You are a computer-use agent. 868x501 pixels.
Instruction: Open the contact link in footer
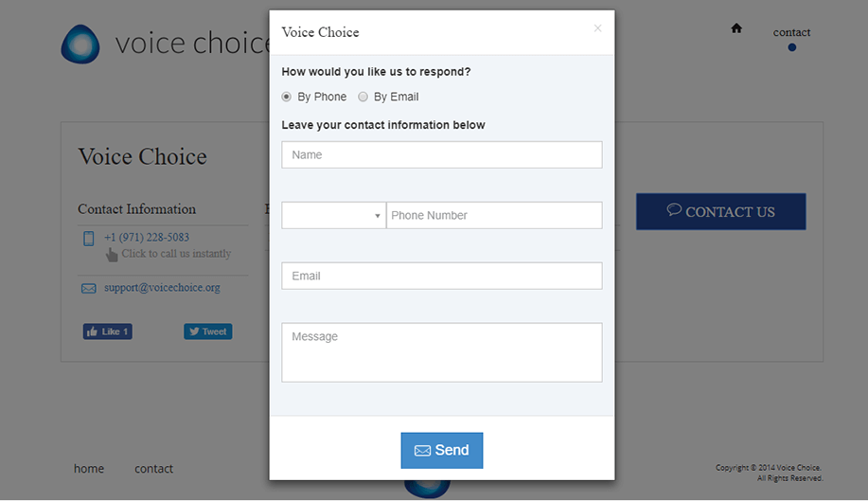pos(154,469)
